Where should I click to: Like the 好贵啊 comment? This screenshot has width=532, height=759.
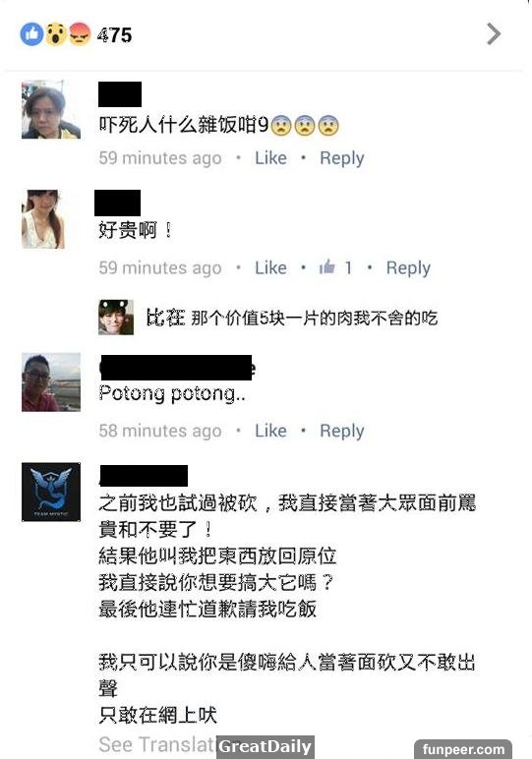[270, 267]
